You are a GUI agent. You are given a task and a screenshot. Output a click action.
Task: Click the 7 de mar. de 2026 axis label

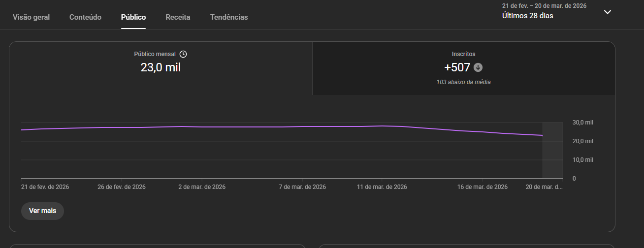tap(302, 187)
